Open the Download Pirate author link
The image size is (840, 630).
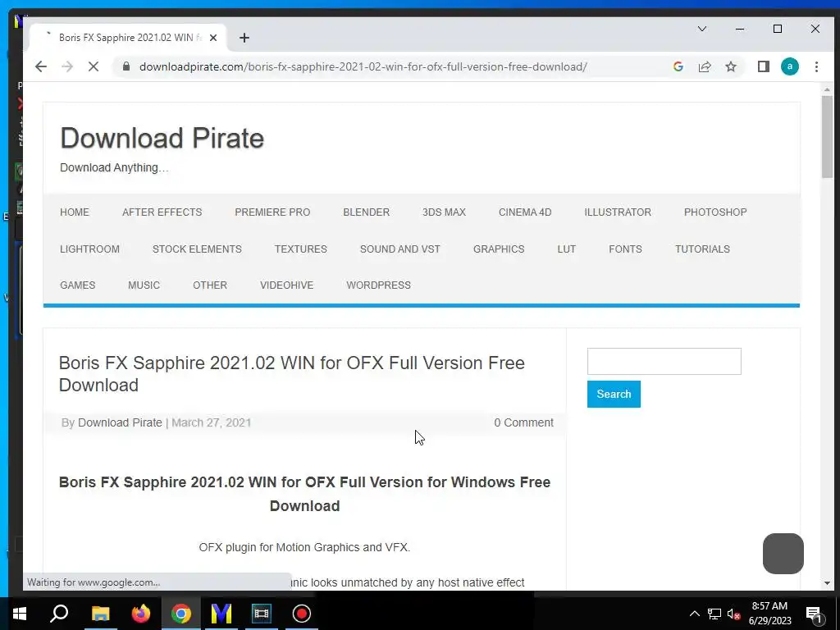point(120,422)
